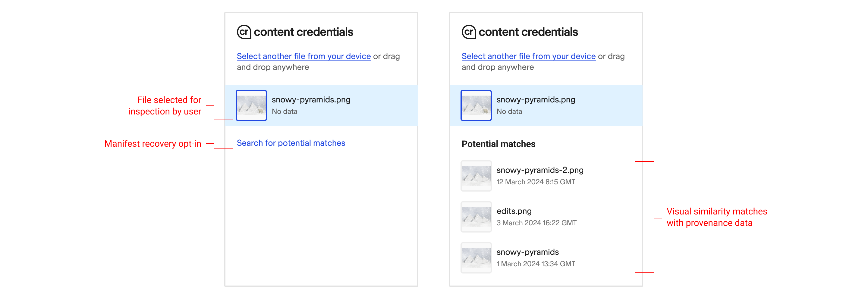
Task: Click the '12 March 2024 8:15 GMT' date
Action: point(536,182)
